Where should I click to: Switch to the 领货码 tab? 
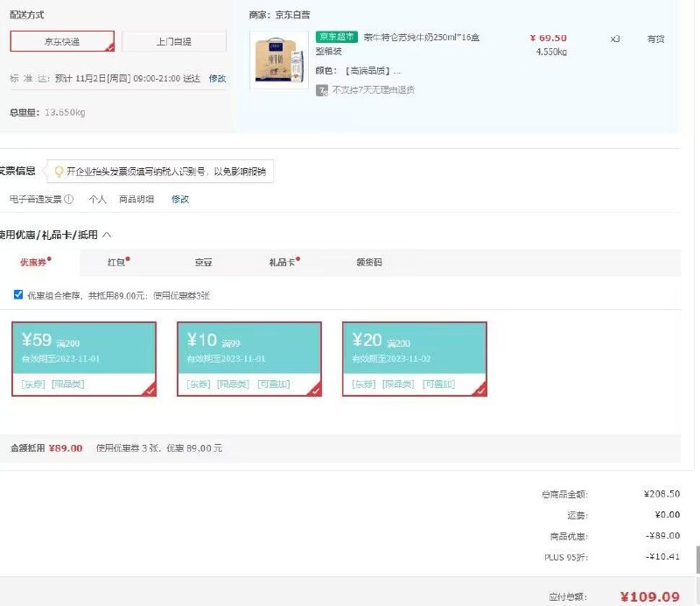[369, 263]
